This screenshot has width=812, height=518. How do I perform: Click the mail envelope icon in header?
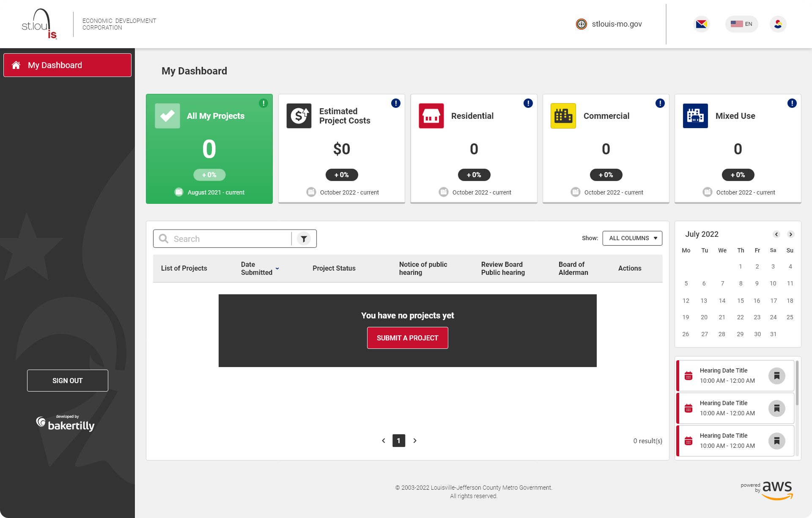[701, 24]
